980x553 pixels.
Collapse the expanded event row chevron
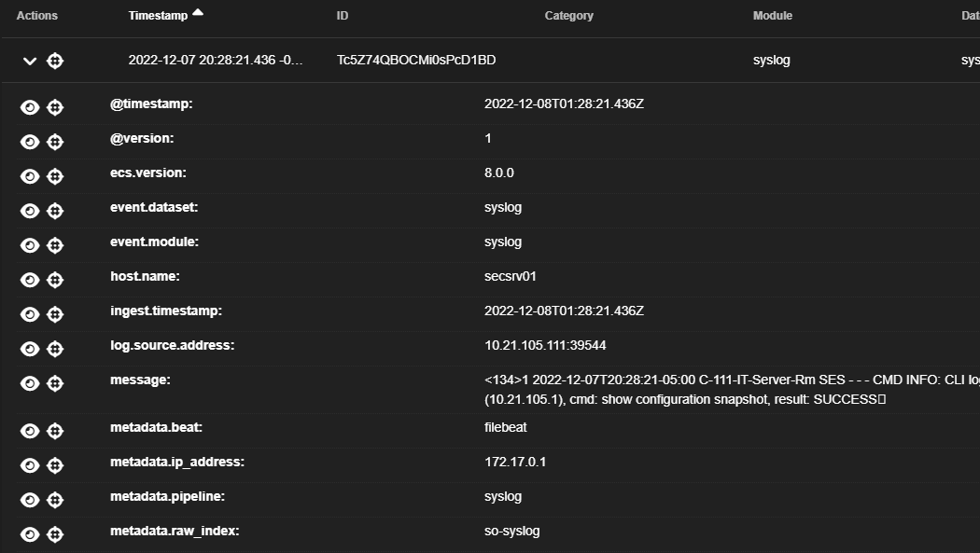coord(29,62)
